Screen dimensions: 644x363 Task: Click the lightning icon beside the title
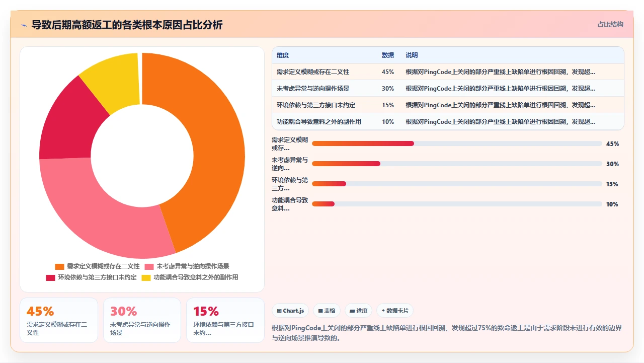[x=24, y=25]
